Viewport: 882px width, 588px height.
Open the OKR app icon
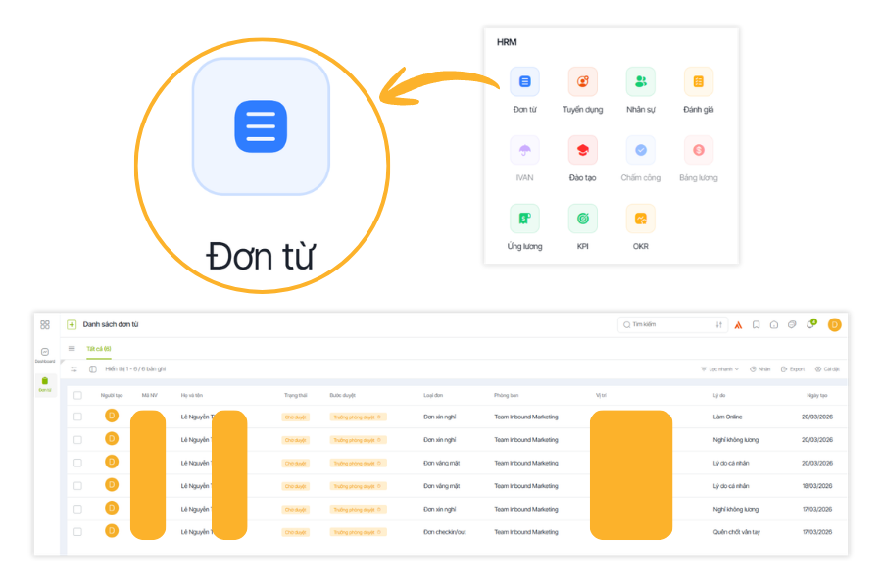point(640,219)
